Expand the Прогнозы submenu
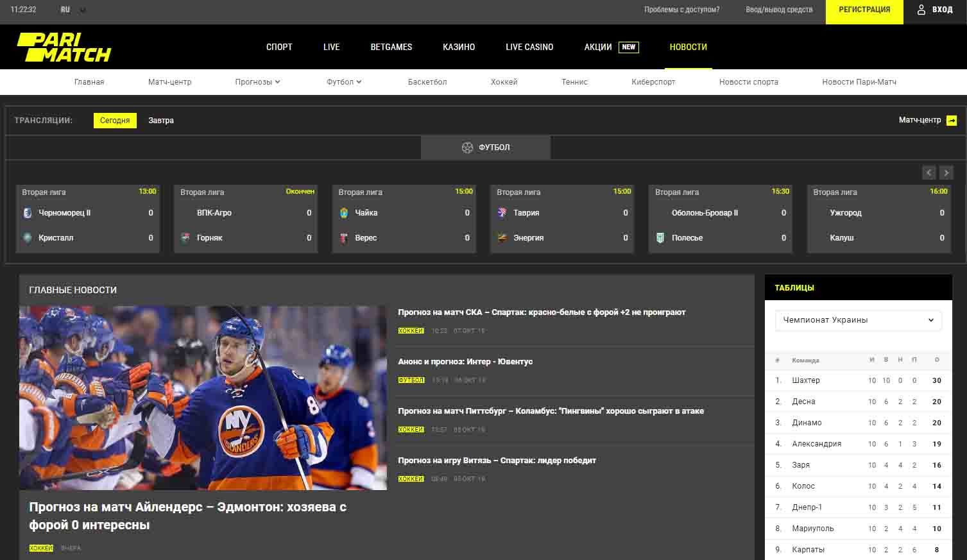The image size is (967, 560). (258, 82)
